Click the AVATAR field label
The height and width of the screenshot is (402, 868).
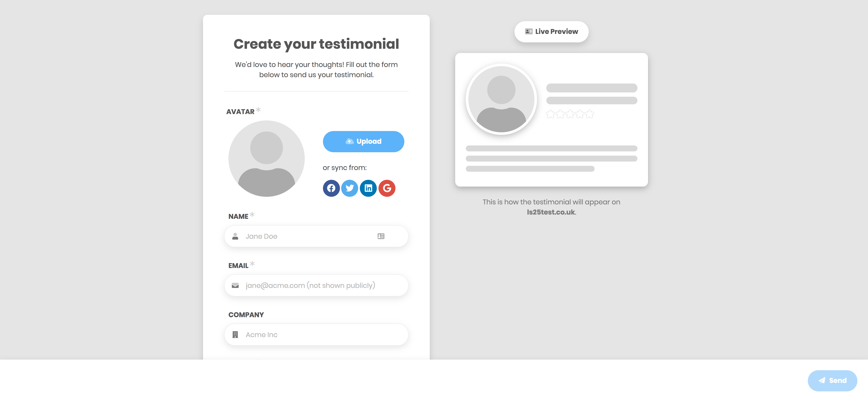click(240, 112)
